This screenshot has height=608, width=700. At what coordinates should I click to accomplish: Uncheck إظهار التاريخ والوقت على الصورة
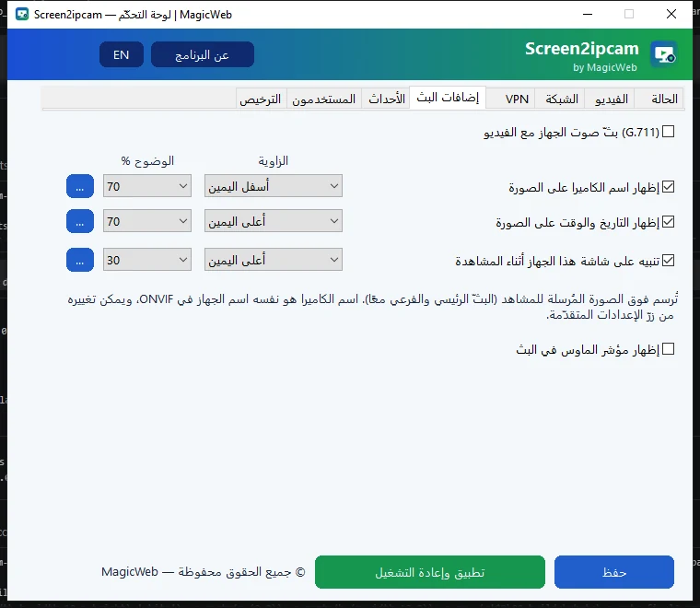pos(669,221)
